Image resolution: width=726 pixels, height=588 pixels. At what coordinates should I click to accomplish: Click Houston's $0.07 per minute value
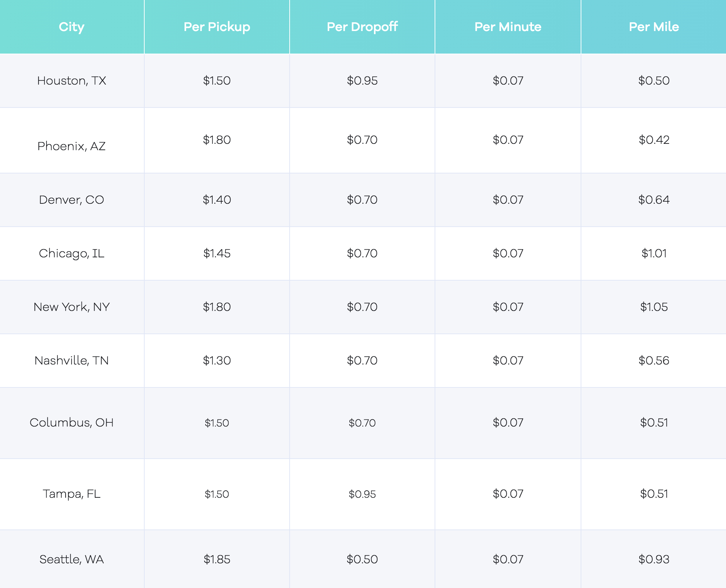(508, 81)
